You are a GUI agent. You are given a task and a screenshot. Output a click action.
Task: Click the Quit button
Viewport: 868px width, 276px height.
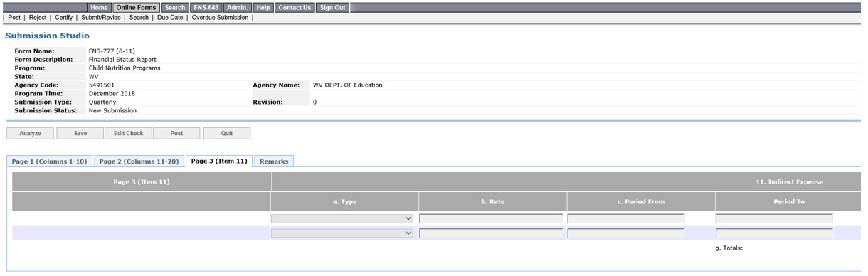pos(227,133)
